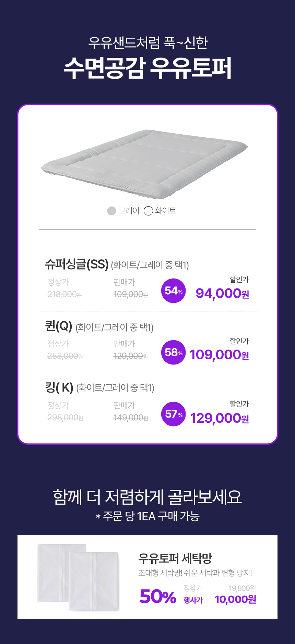Click the 10,000원 event price
This screenshot has width=295, height=644.
click(x=236, y=599)
